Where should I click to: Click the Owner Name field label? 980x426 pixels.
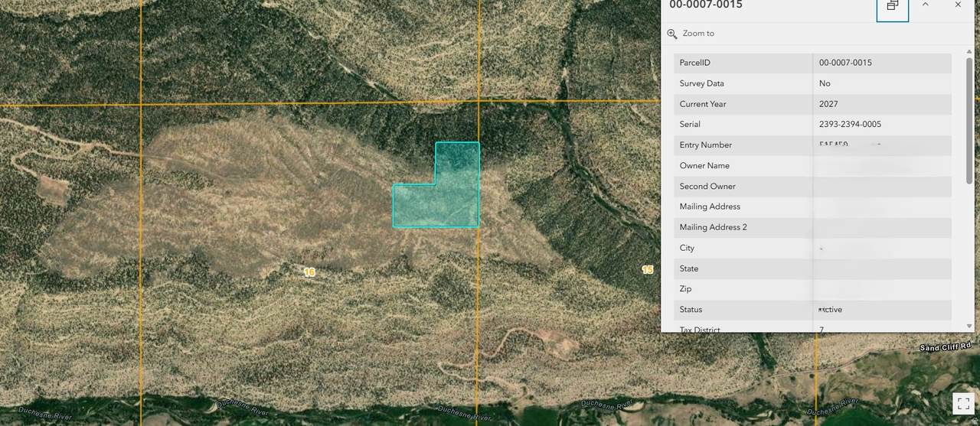click(x=704, y=166)
